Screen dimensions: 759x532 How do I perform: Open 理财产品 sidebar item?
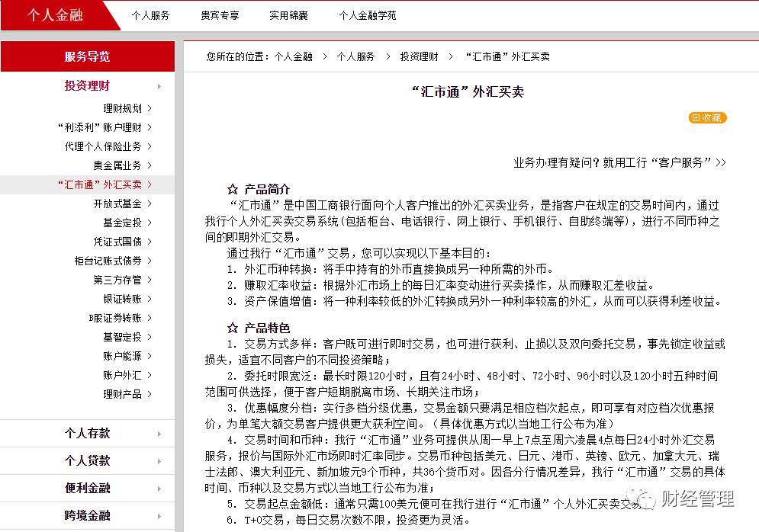click(x=123, y=394)
